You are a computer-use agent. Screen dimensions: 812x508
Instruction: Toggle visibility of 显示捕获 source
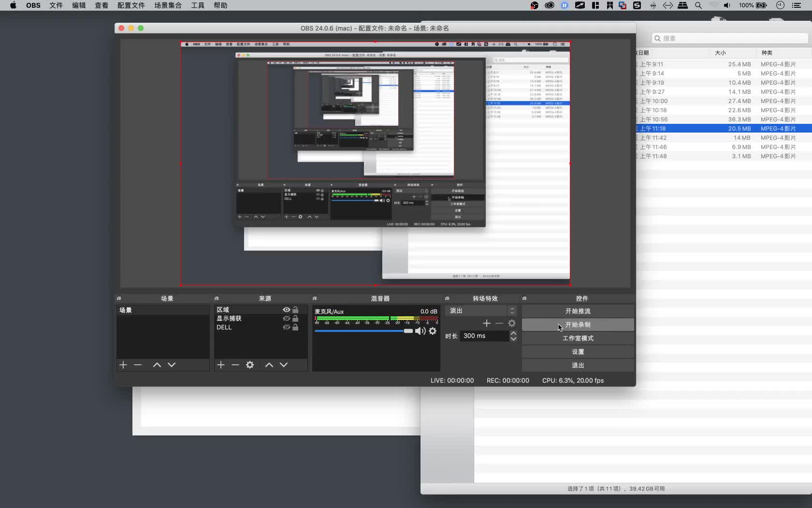287,318
